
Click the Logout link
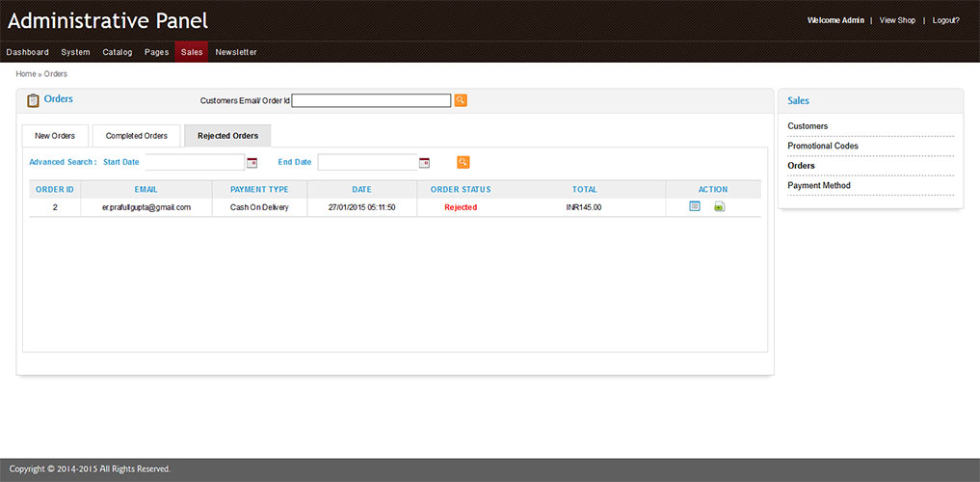(x=945, y=20)
